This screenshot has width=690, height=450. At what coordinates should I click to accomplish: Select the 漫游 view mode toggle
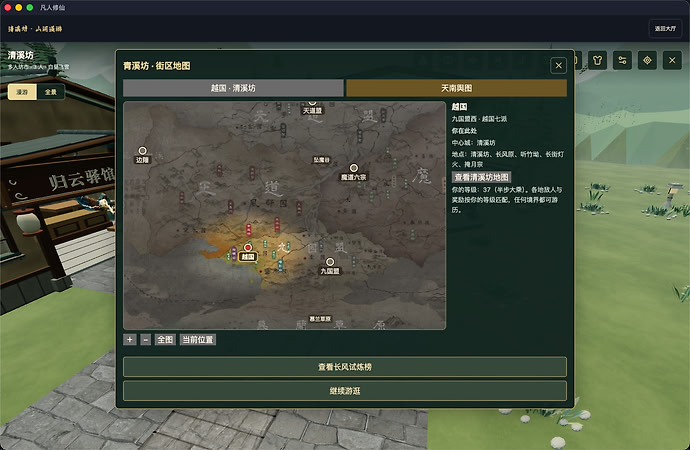tap(22, 92)
